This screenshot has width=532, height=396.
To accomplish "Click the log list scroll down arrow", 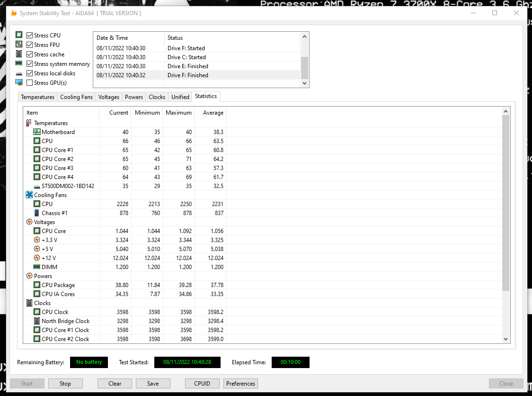I will 304,83.
